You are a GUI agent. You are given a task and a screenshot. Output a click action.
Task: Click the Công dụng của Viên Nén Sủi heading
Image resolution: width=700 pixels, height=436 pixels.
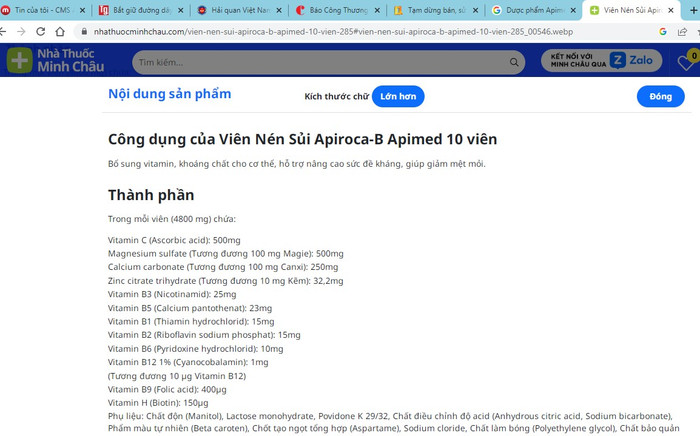[x=302, y=139]
